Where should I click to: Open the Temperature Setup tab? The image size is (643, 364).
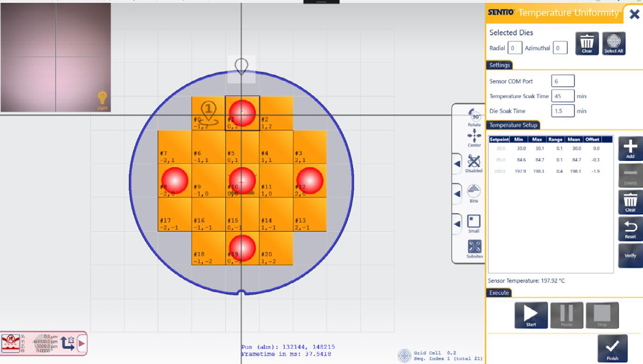coord(513,125)
